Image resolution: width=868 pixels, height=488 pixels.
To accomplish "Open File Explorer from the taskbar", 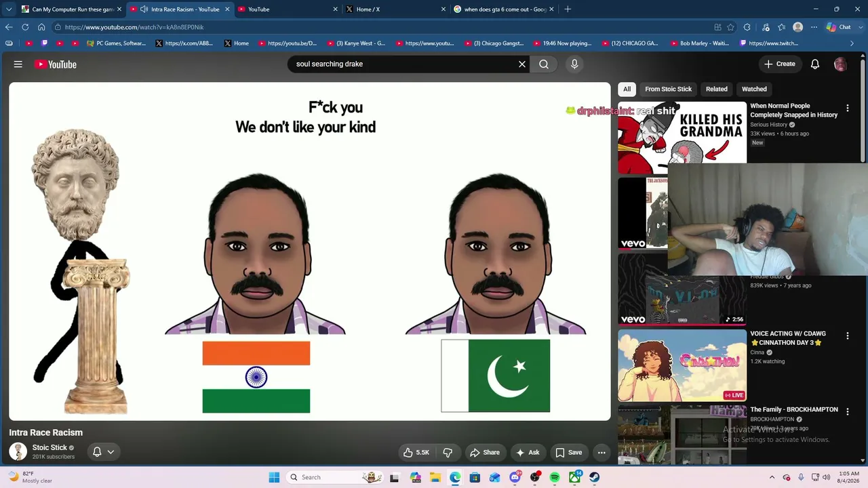I will (x=435, y=477).
